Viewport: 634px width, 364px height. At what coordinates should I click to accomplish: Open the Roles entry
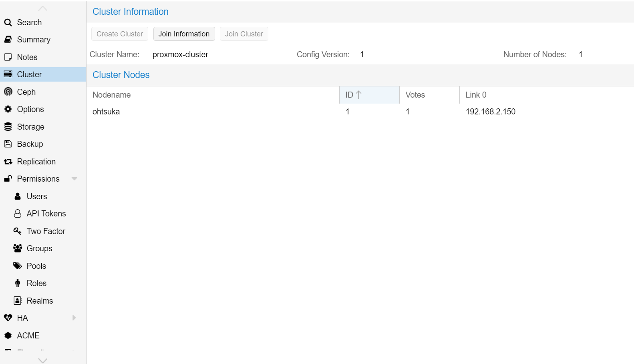[x=43, y=283]
